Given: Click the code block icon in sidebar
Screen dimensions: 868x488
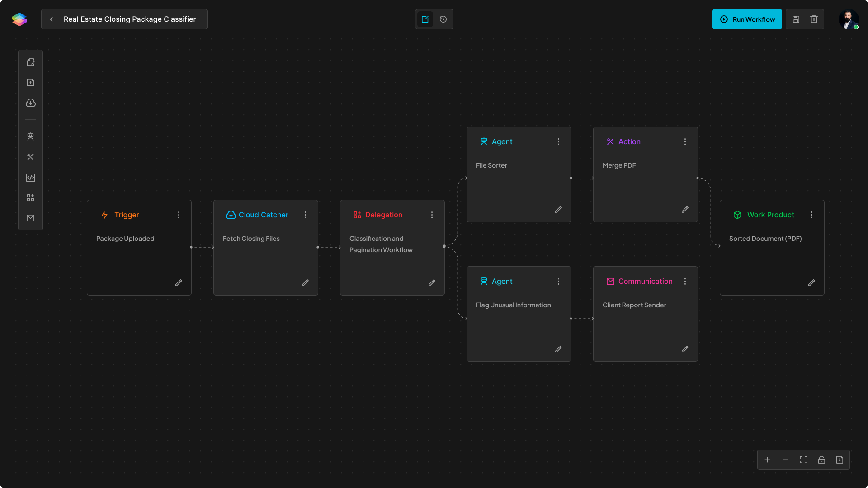Looking at the screenshot, I should coord(30,178).
